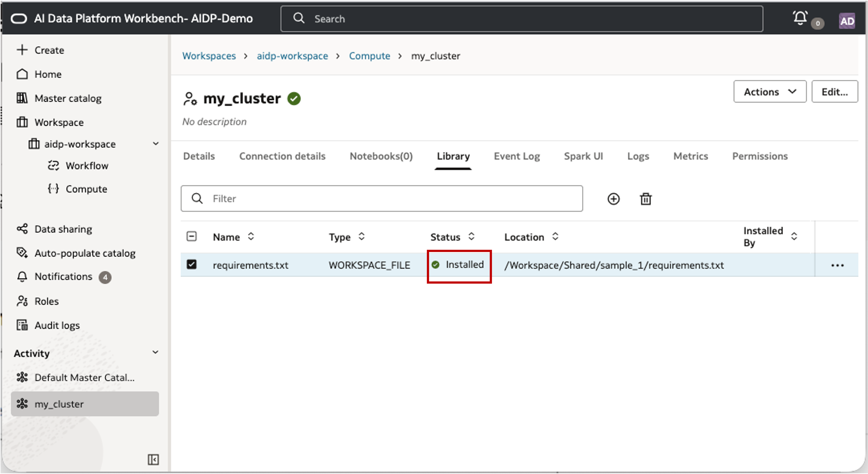This screenshot has width=868, height=474.
Task: Open Data sharing in the sidebar
Action: pyautogui.click(x=63, y=229)
